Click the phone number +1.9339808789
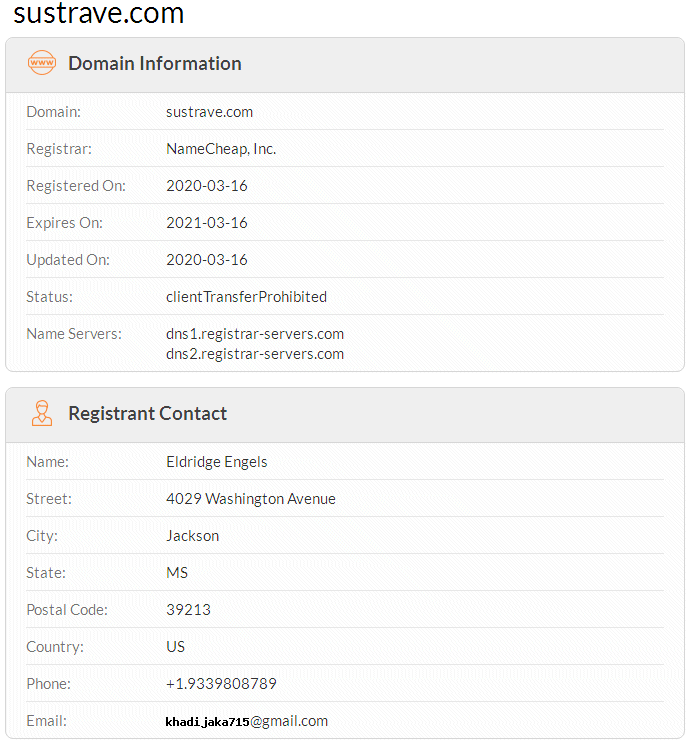This screenshot has height=740, width=690. tap(221, 684)
